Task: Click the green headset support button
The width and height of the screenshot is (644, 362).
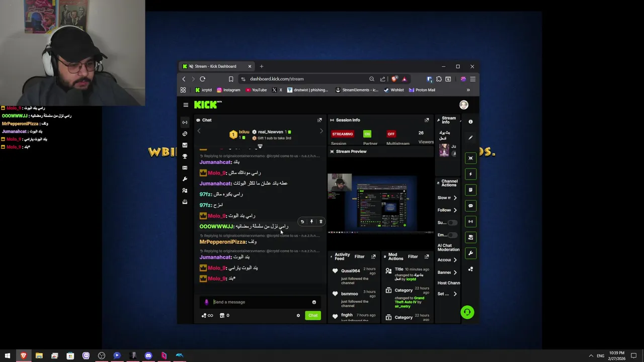Action: point(467,312)
